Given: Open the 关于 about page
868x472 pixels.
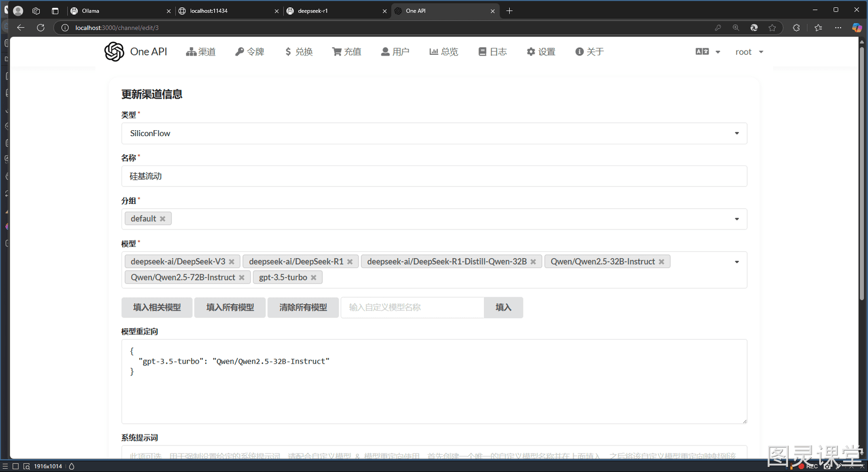Looking at the screenshot, I should coord(590,52).
